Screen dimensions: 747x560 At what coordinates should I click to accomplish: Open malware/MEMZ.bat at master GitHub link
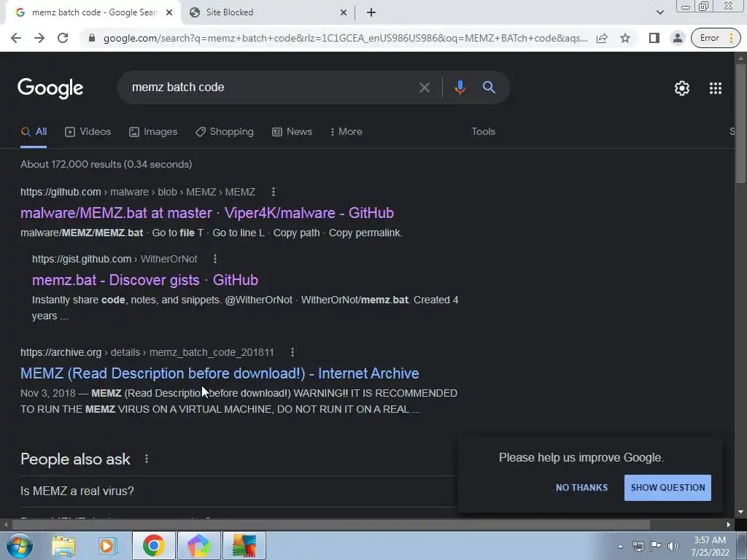click(x=207, y=213)
